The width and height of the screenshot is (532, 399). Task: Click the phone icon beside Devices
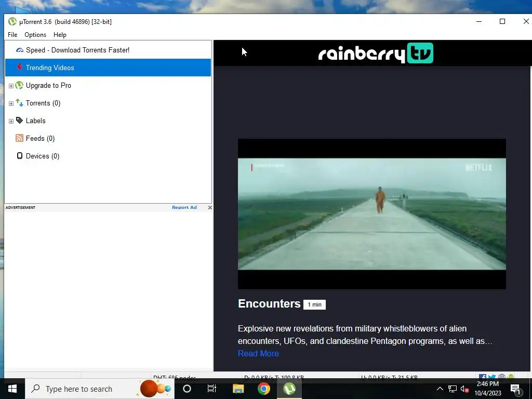[20, 156]
